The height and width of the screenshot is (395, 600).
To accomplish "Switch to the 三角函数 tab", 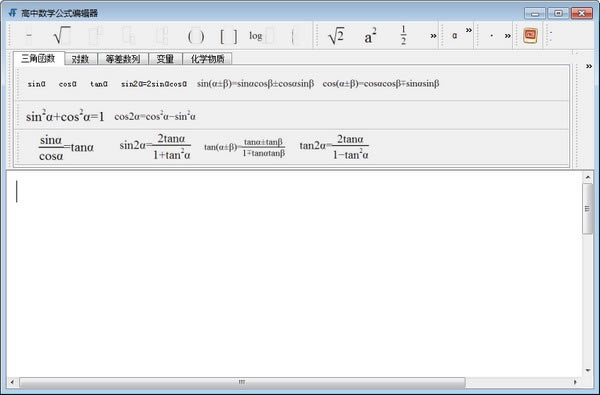I will (39, 58).
